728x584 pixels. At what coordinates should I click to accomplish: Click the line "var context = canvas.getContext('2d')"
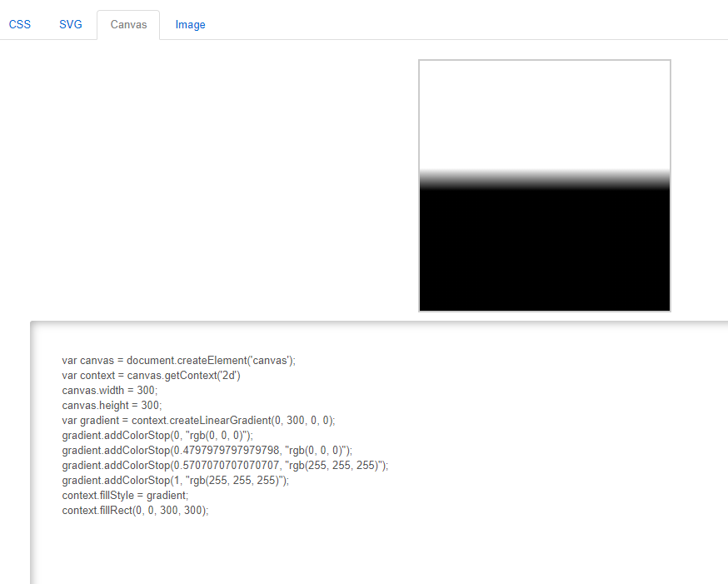point(152,376)
